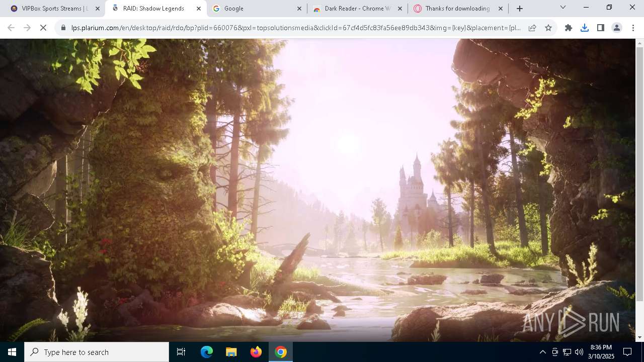
Task: Close the RAID: Shadow Legends tab
Action: (x=198, y=9)
